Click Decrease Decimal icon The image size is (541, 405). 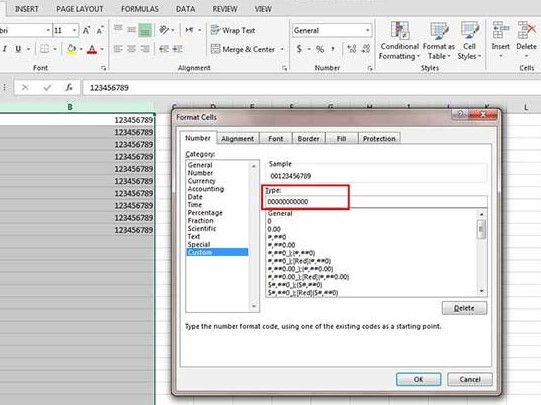coord(365,49)
